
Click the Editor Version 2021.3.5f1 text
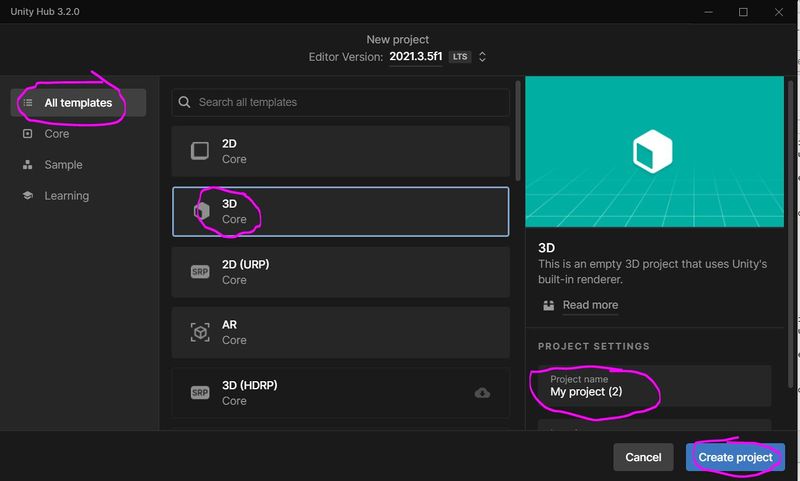(x=416, y=57)
